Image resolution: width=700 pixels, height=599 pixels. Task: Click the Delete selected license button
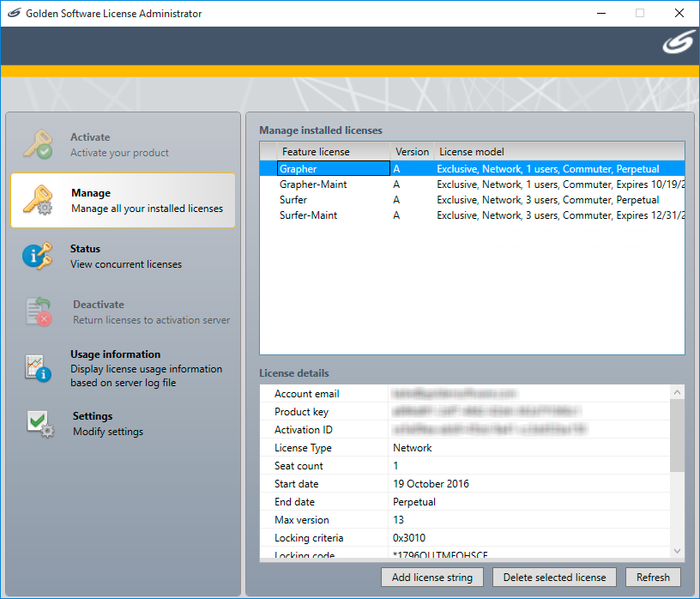554,577
